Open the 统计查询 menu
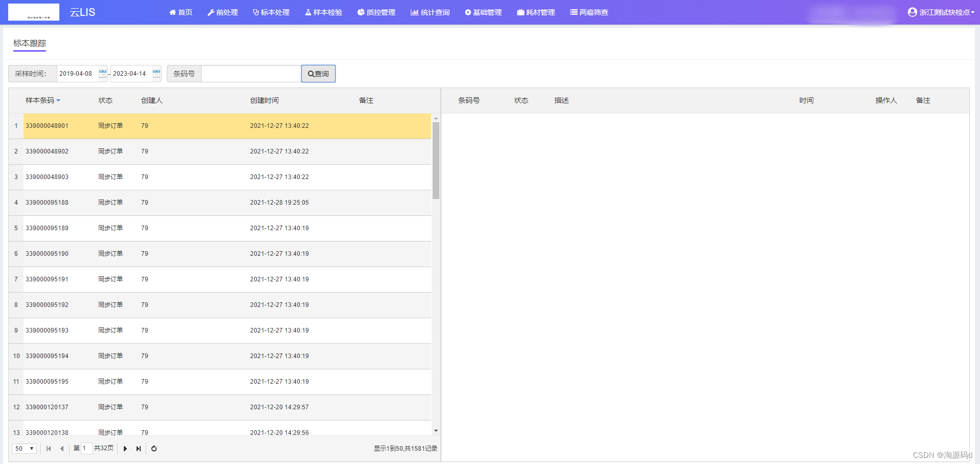This screenshot has width=980, height=464. tap(430, 12)
